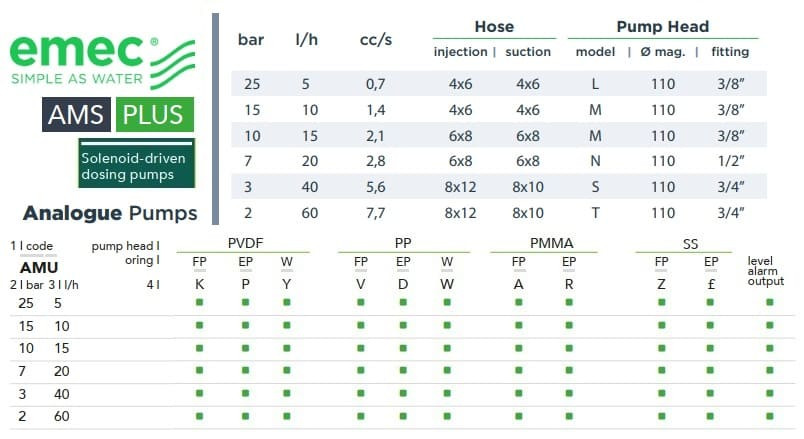
Task: Click PVDF Y green square in 3 bar row
Action: click(x=287, y=393)
